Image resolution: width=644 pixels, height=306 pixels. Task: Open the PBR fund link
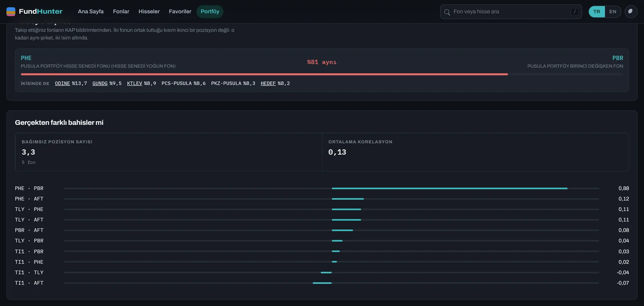point(617,58)
